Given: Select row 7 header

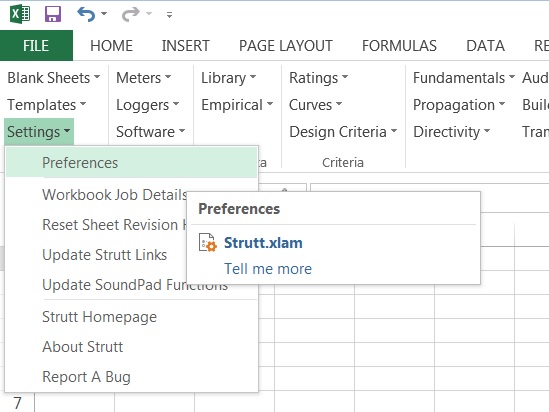Looking at the screenshot, I should point(17,403).
